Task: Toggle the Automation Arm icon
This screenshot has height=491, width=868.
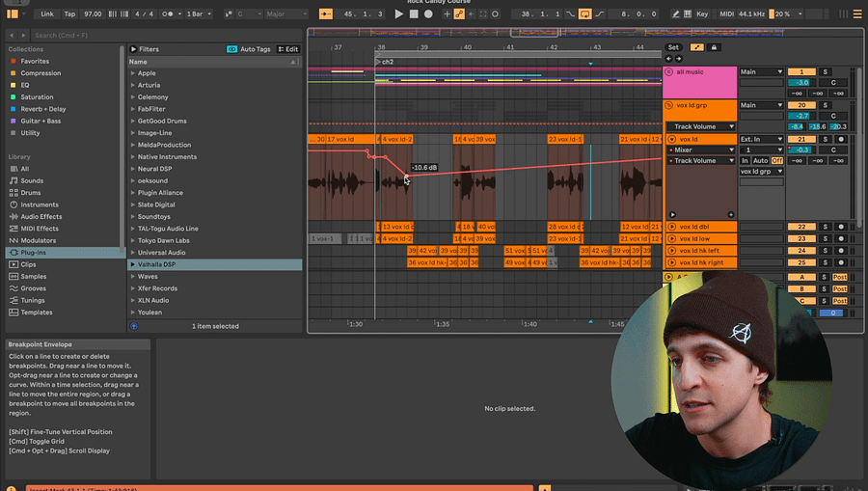Action: tap(459, 14)
